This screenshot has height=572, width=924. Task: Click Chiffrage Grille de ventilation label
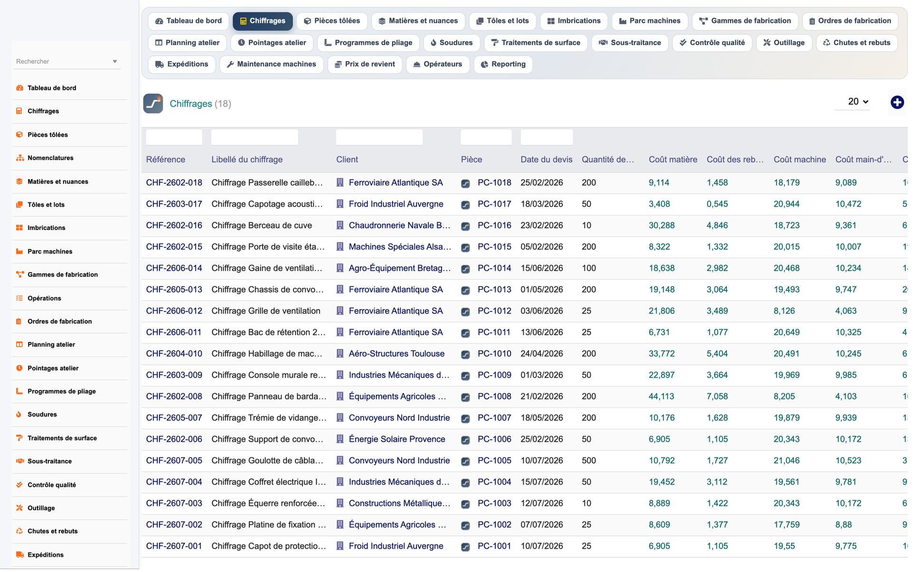tap(266, 311)
